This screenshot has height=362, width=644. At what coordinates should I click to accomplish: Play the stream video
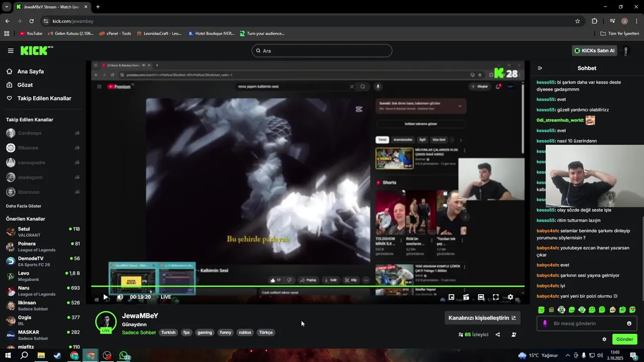coord(105,297)
